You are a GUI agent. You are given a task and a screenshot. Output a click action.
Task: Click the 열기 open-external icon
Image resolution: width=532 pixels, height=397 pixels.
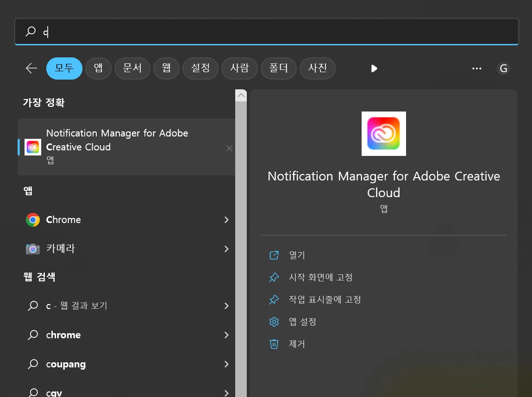pyautogui.click(x=274, y=255)
